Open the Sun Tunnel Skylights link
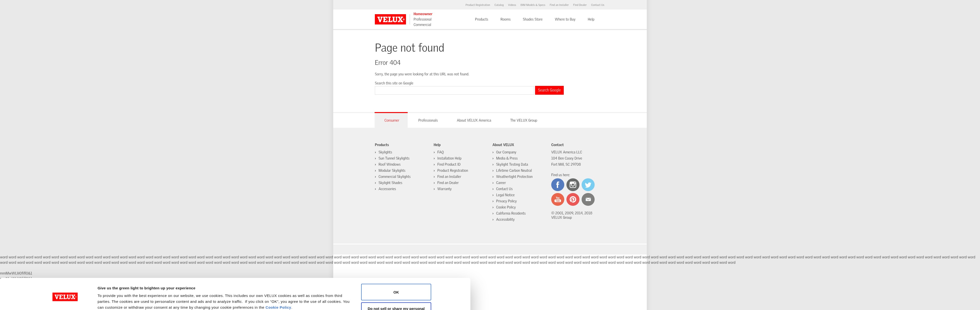Viewport: 980px width, 310px height. click(394, 158)
